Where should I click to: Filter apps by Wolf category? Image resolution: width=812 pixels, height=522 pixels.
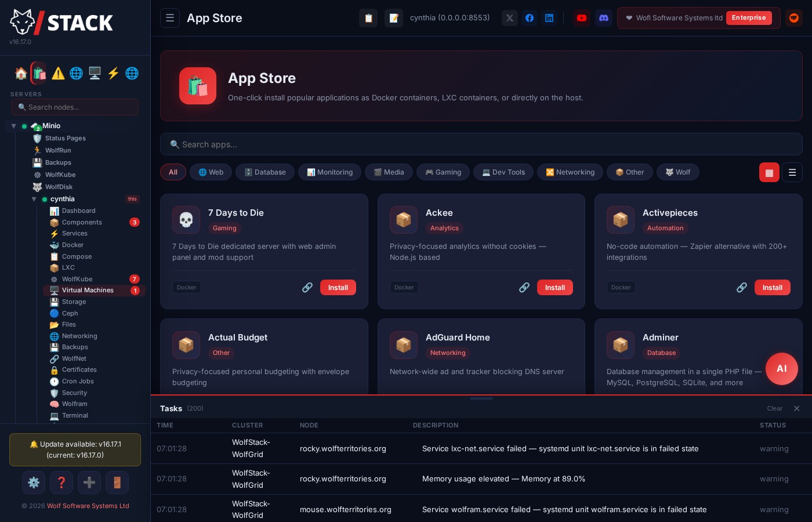(x=678, y=172)
